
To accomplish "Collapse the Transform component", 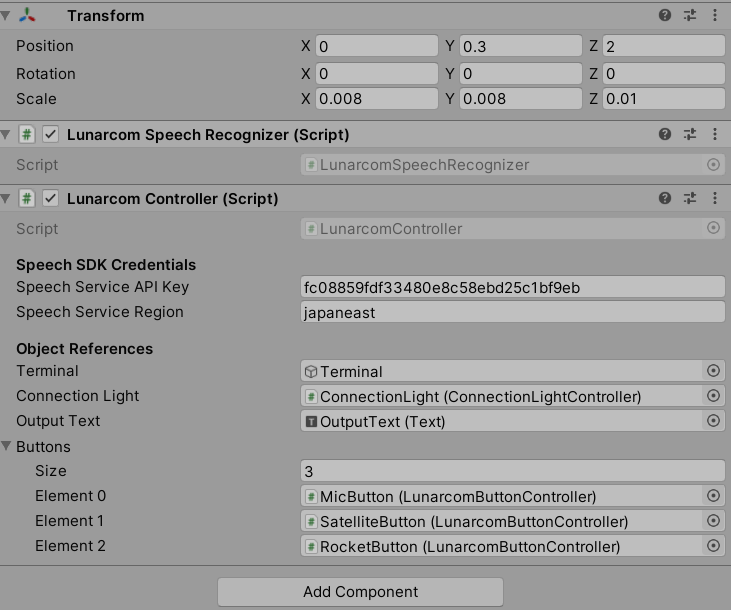I will pyautogui.click(x=6, y=16).
